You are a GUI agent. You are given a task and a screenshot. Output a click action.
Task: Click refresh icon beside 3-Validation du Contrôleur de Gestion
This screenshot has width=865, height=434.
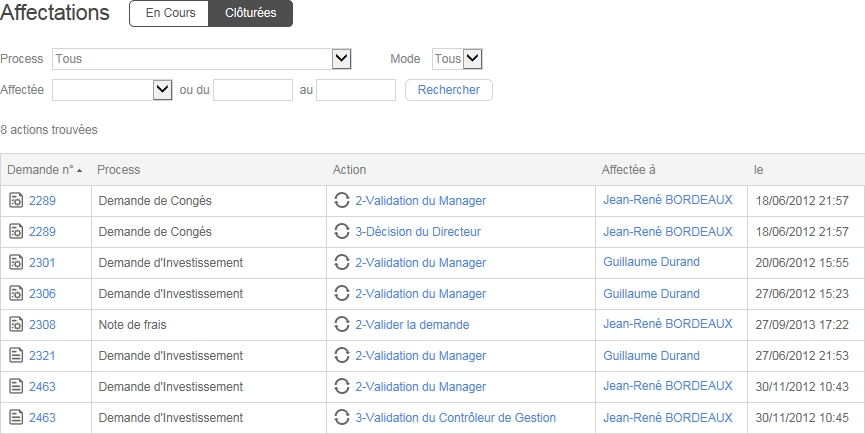(342, 418)
